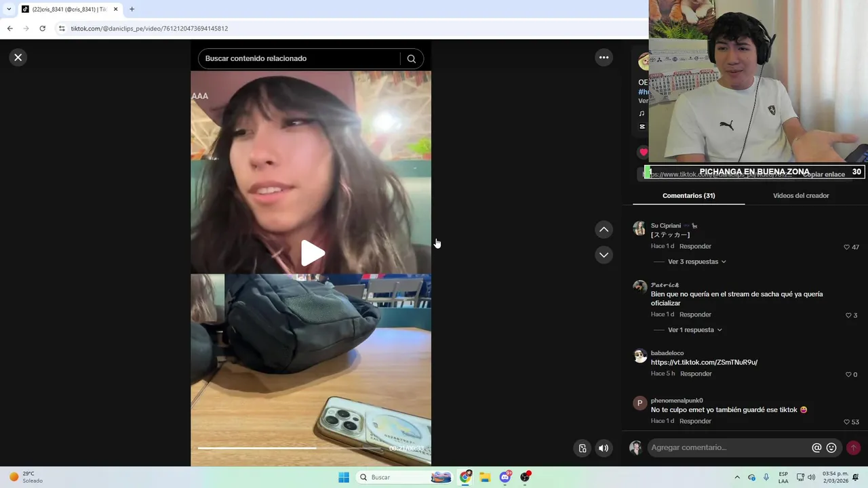Open the tab search dropdown
Viewport: 868px width, 488px height.
(8, 9)
